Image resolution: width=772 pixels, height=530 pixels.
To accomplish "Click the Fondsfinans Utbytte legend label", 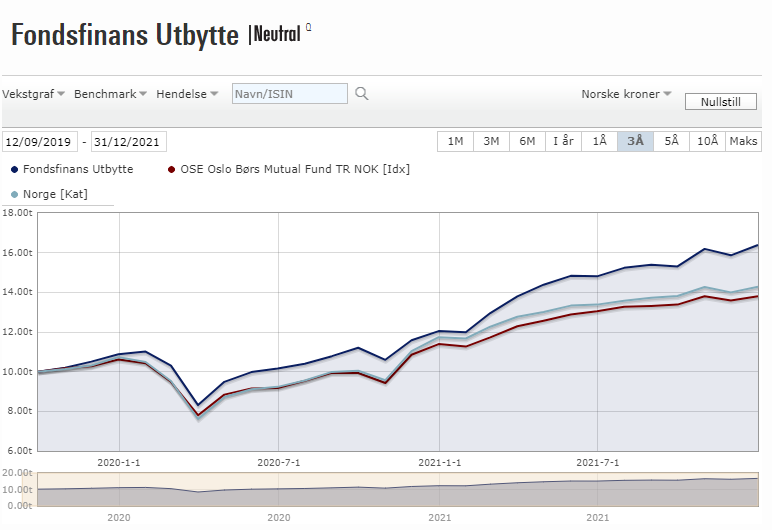I will point(78,169).
